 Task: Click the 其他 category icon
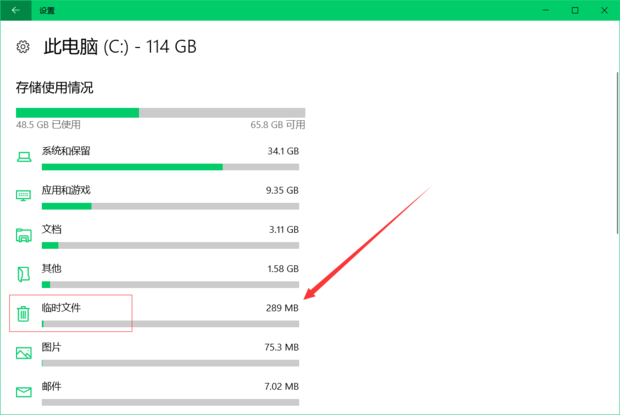[x=24, y=274]
